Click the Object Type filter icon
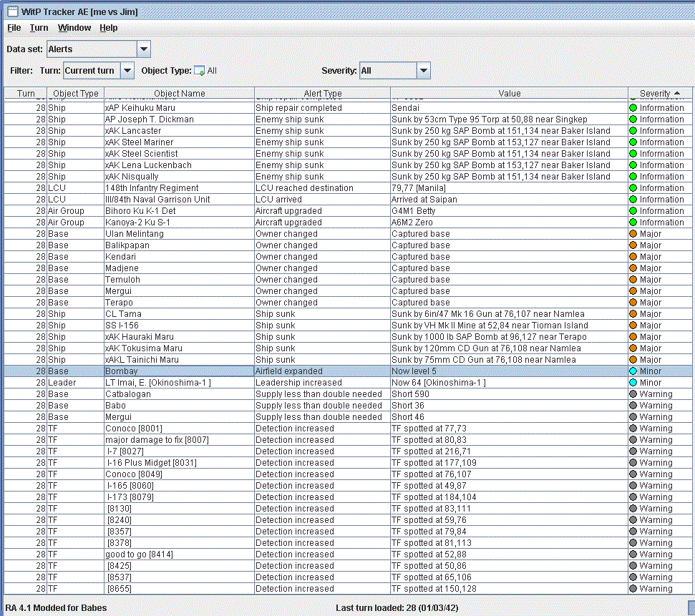Viewport: 695px width, 616px height. pyautogui.click(x=200, y=71)
